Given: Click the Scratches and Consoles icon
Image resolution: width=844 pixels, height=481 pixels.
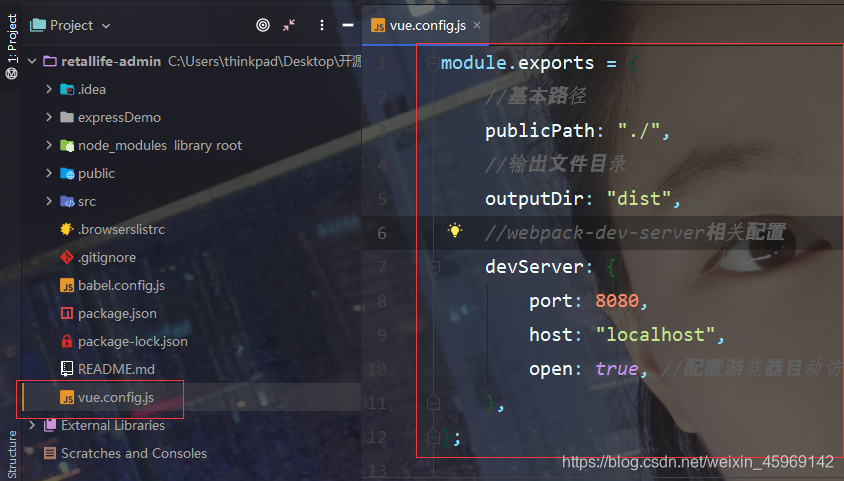Looking at the screenshot, I should pyautogui.click(x=50, y=453).
